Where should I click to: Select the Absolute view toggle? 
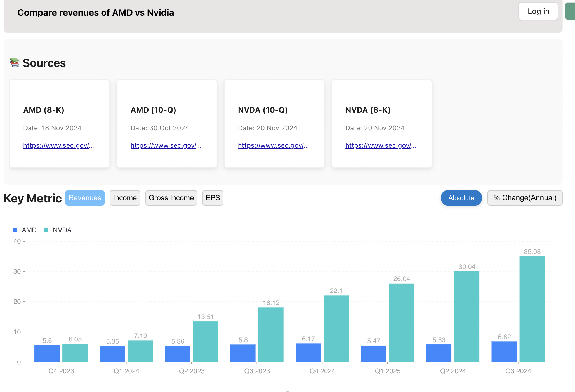tap(461, 198)
